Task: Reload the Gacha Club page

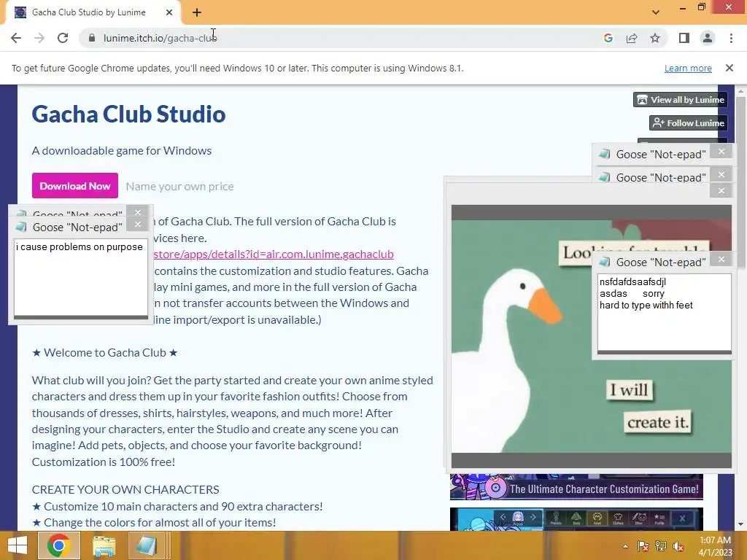Action: [x=63, y=38]
